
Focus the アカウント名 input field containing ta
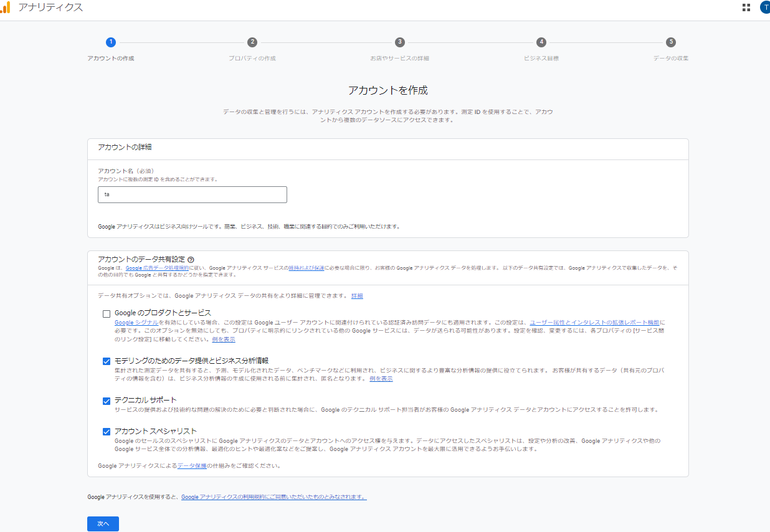pos(192,194)
